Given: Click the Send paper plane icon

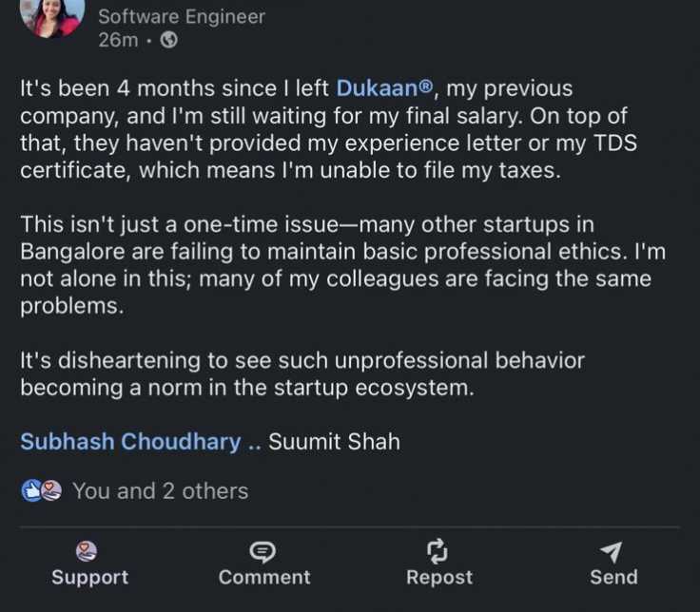Looking at the screenshot, I should tap(612, 551).
